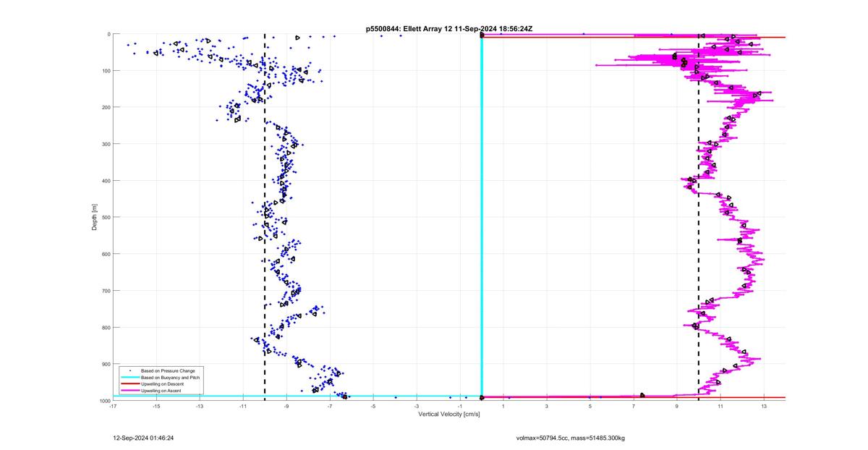
Task: Click depth-axis tick label "200"
Action: pos(106,107)
